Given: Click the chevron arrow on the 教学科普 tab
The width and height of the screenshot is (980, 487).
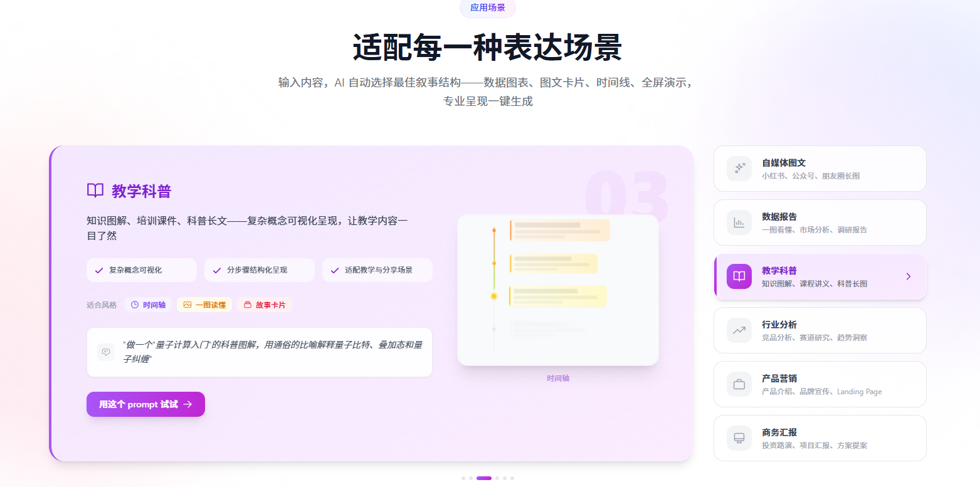Looking at the screenshot, I should [909, 276].
